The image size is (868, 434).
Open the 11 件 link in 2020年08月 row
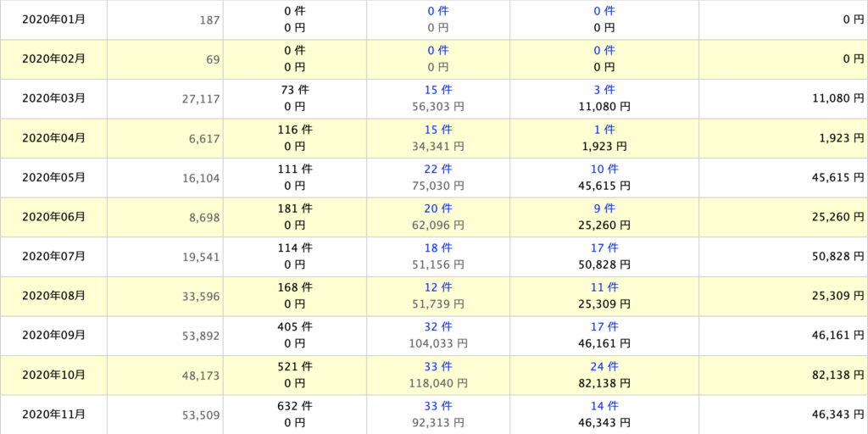click(x=604, y=287)
